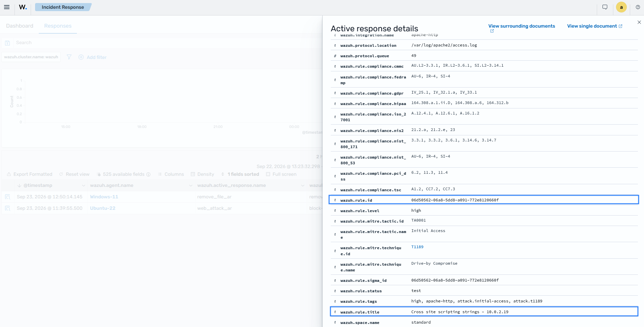Click the web_attack_ar cell

coord(214,208)
